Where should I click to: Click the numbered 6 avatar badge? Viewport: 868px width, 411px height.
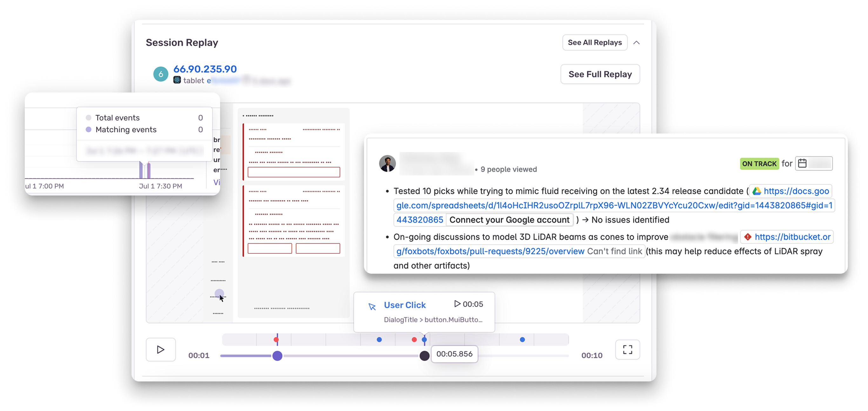[161, 74]
